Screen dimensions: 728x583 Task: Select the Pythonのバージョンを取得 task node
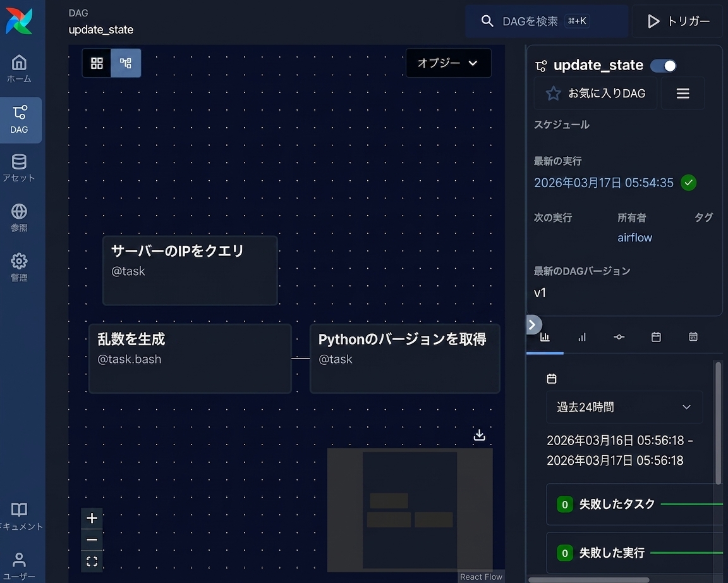405,359
